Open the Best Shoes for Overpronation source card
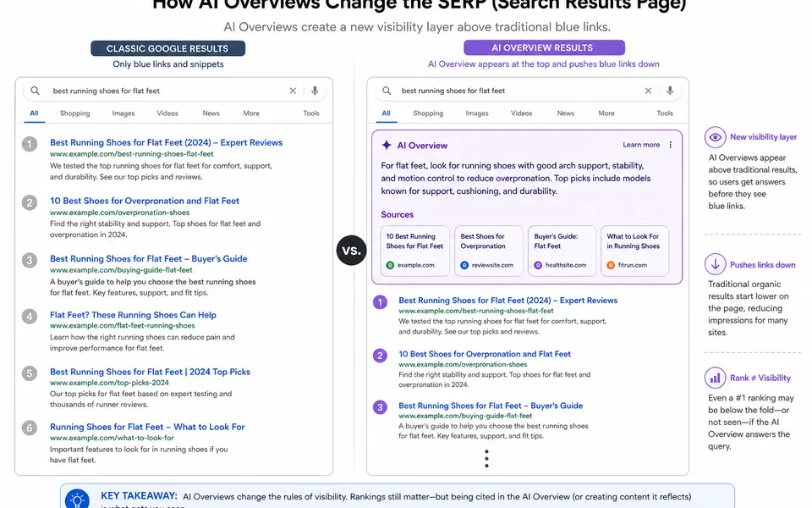This screenshot has height=508, width=812. 489,251
